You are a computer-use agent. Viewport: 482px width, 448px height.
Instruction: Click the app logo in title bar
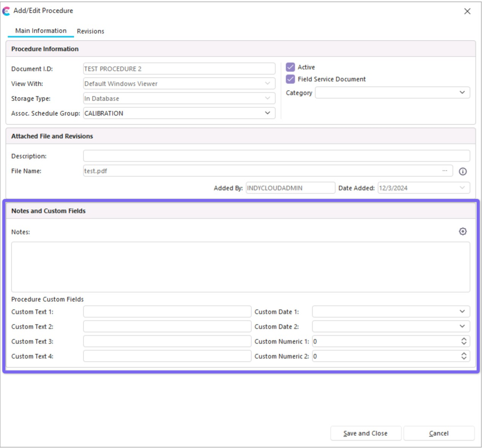click(x=6, y=11)
